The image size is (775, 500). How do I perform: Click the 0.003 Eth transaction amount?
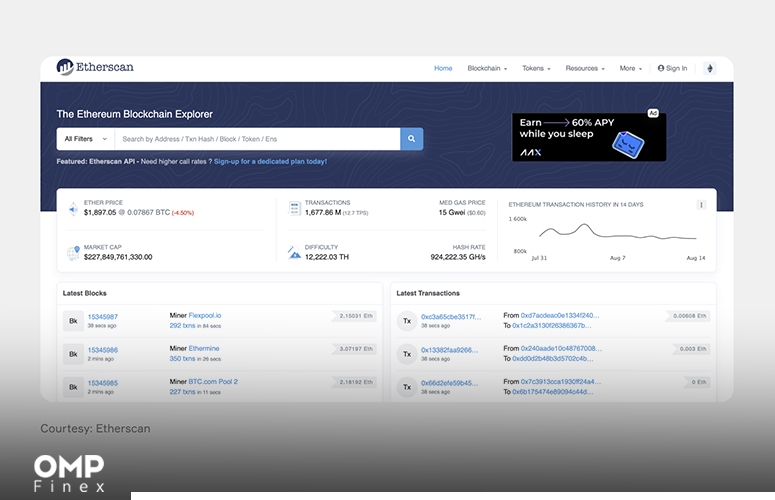692,349
